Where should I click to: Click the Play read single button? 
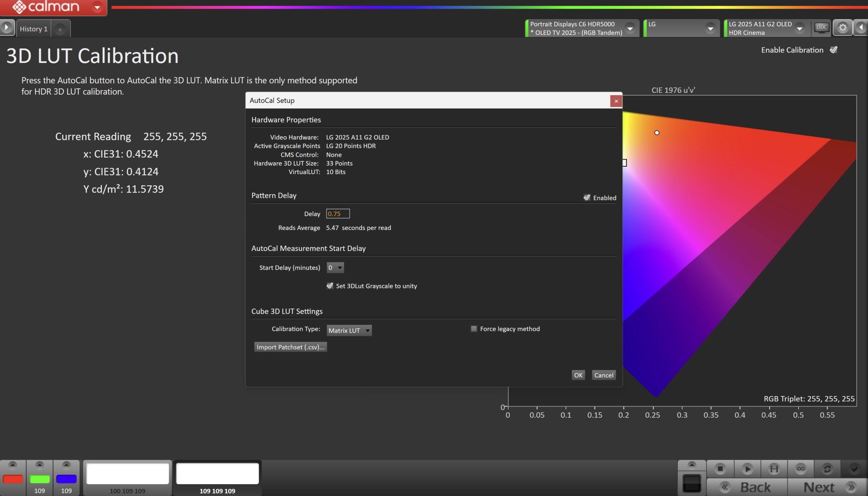747,469
